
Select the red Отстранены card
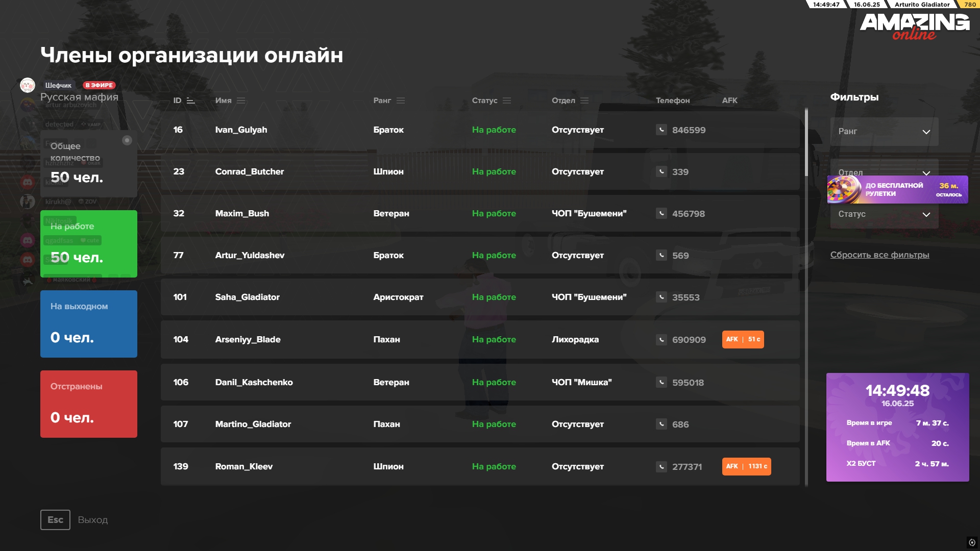[89, 404]
